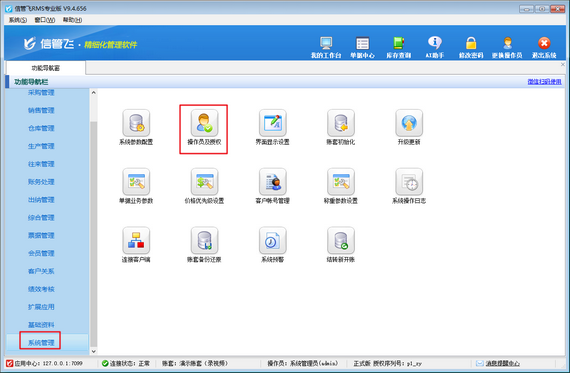Select 生产管理 in the sidebar

pos(41,146)
